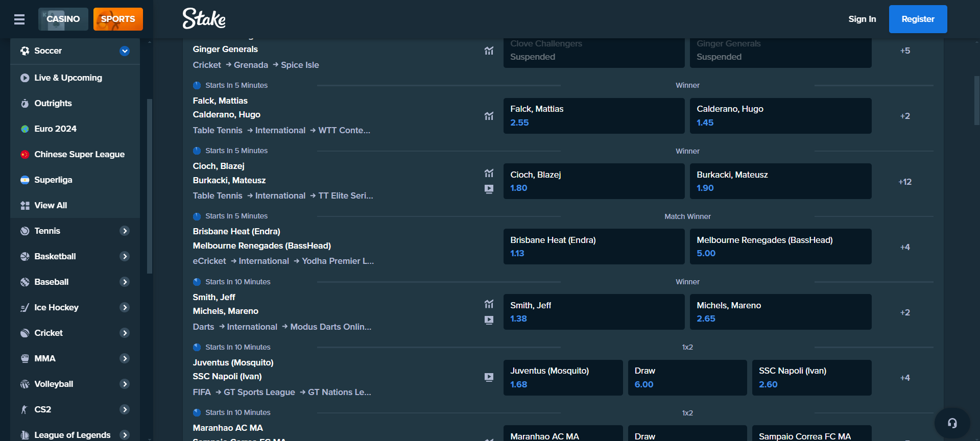
Task: Click the MMA glove icon
Action: 25,358
